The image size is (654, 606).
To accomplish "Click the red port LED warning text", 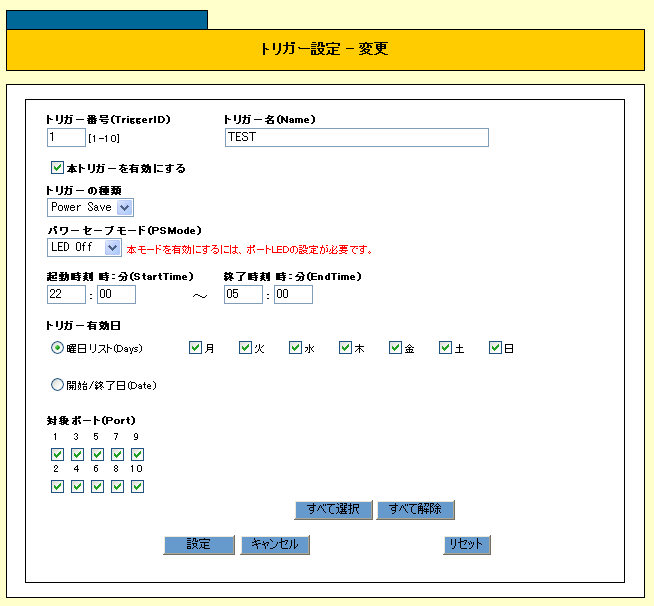I will [249, 250].
